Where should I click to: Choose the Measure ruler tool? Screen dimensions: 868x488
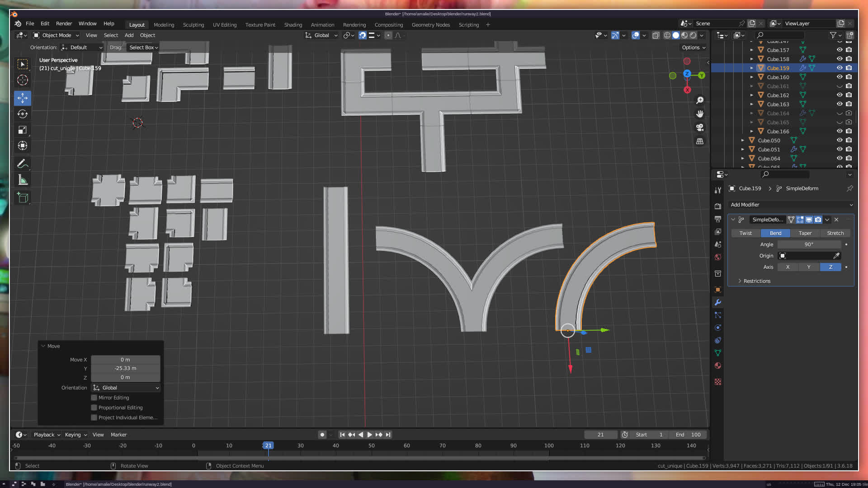(23, 180)
